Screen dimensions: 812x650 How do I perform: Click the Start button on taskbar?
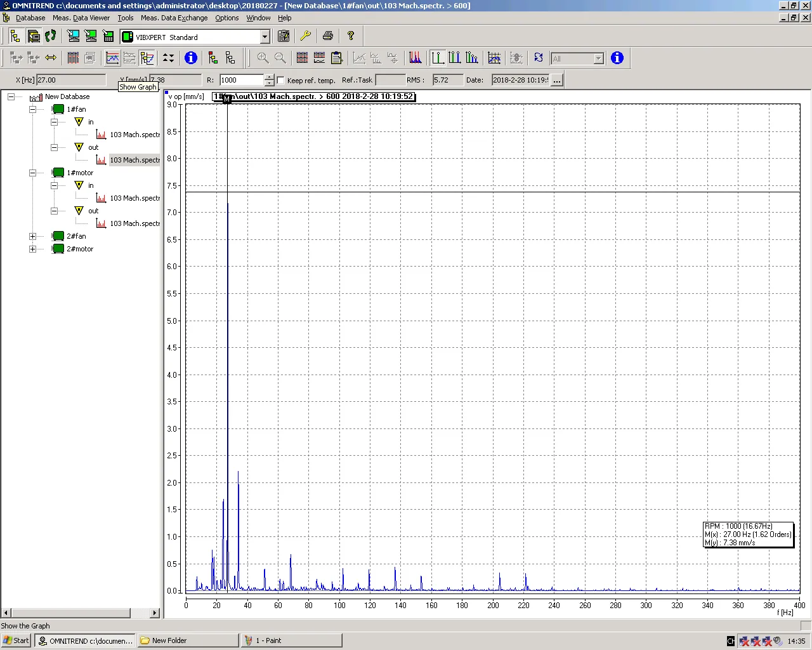pyautogui.click(x=16, y=640)
